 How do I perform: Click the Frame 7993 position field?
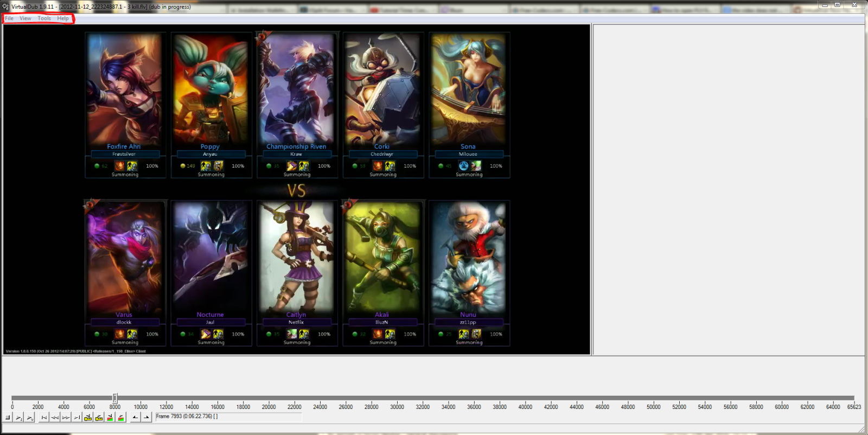coord(228,417)
